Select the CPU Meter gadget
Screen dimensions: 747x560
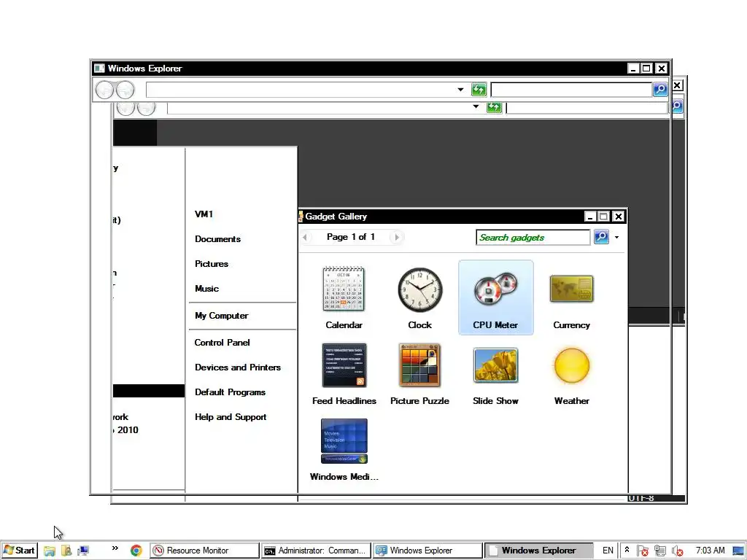tap(495, 297)
